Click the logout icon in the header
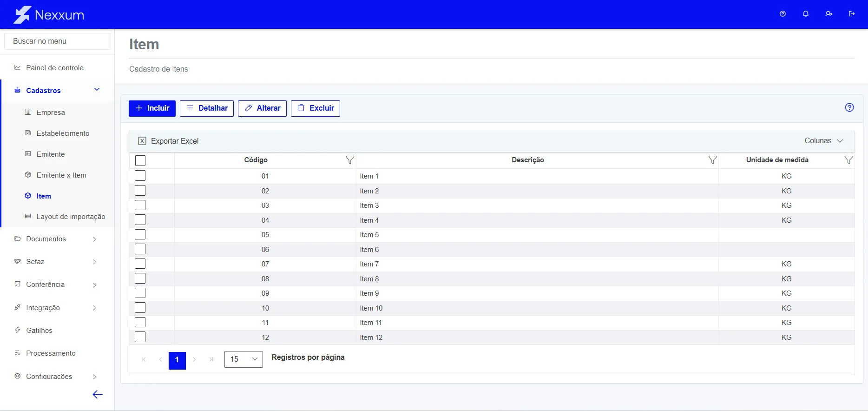Image resolution: width=868 pixels, height=411 pixels. click(x=852, y=14)
